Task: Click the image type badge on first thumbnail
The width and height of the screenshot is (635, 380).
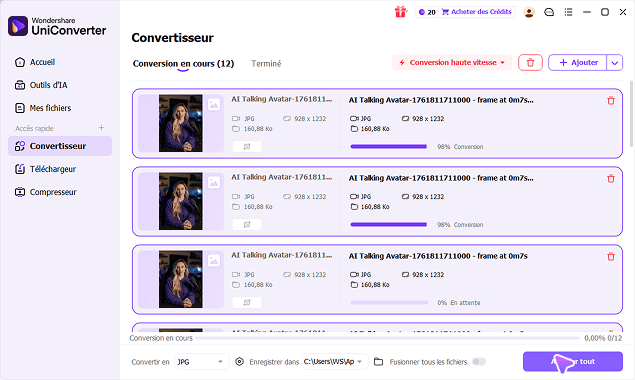Action: click(214, 105)
